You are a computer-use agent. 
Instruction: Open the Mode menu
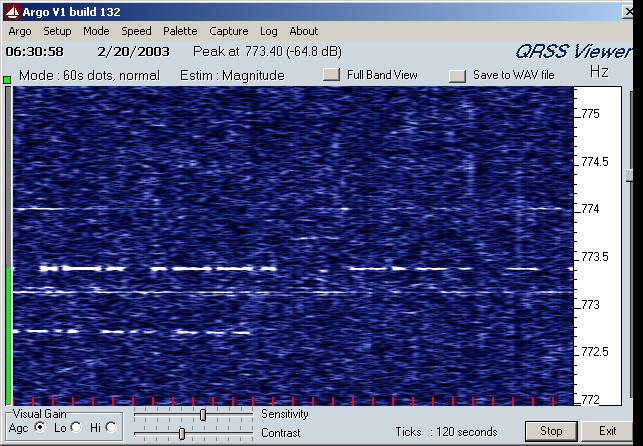pyautogui.click(x=96, y=31)
